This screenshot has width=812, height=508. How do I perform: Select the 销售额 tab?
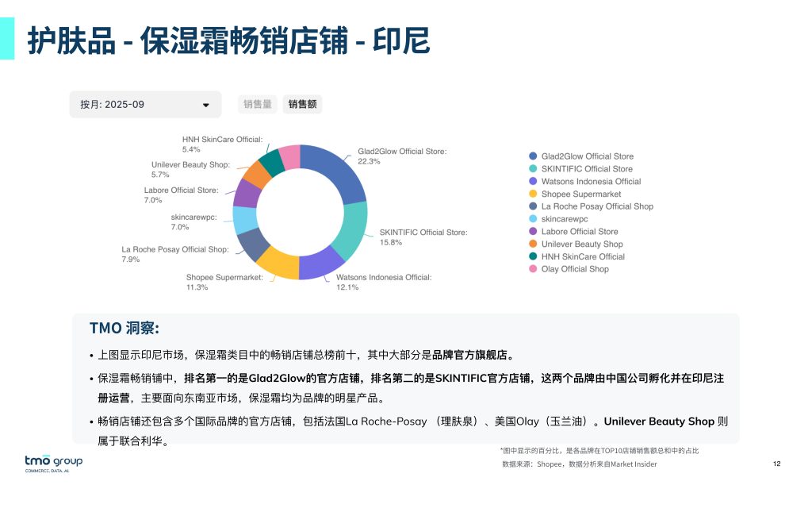point(302,104)
